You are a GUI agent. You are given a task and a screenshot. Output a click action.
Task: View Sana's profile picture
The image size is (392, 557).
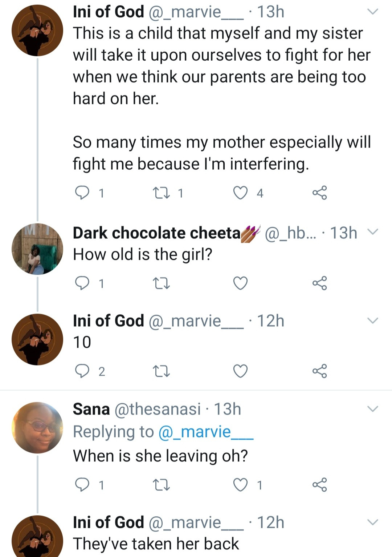[37, 428]
